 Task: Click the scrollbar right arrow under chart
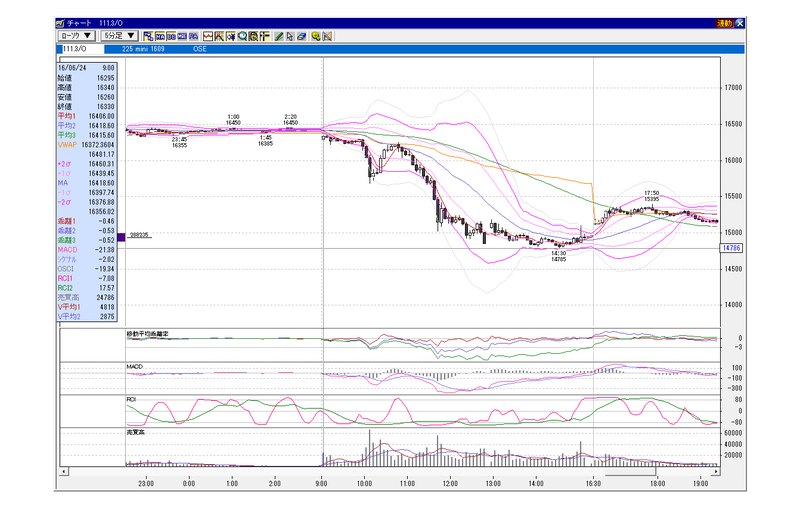[716, 471]
